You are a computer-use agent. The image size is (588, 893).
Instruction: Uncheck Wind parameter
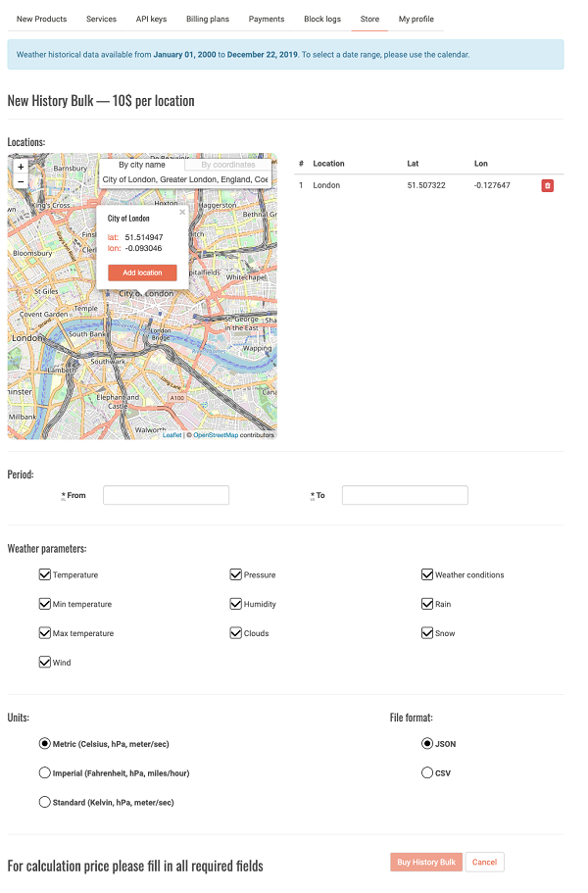pyautogui.click(x=45, y=662)
